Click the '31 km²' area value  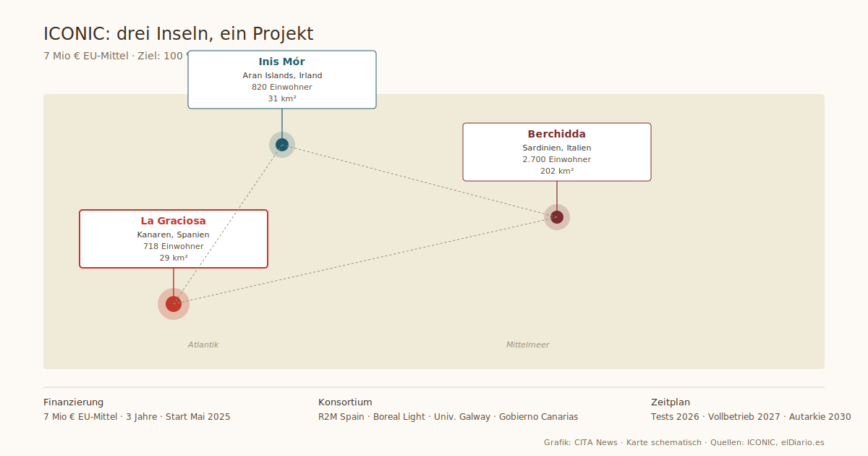(282, 98)
